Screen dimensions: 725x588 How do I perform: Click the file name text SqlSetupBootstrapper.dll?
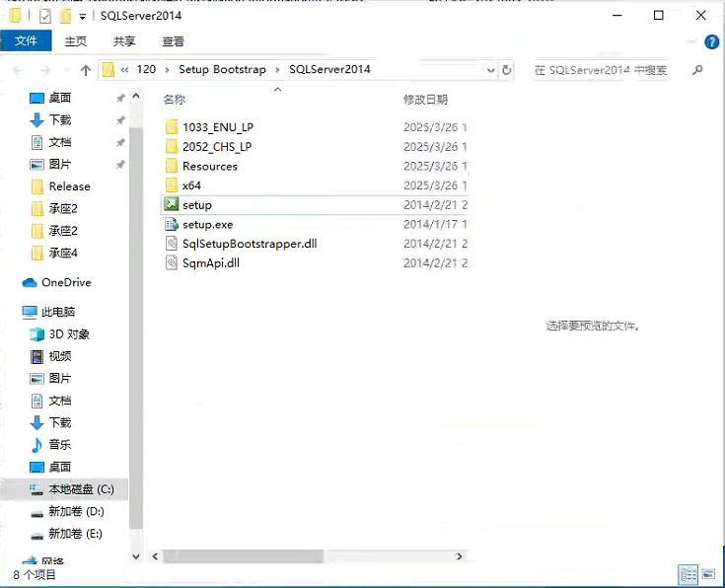(250, 244)
